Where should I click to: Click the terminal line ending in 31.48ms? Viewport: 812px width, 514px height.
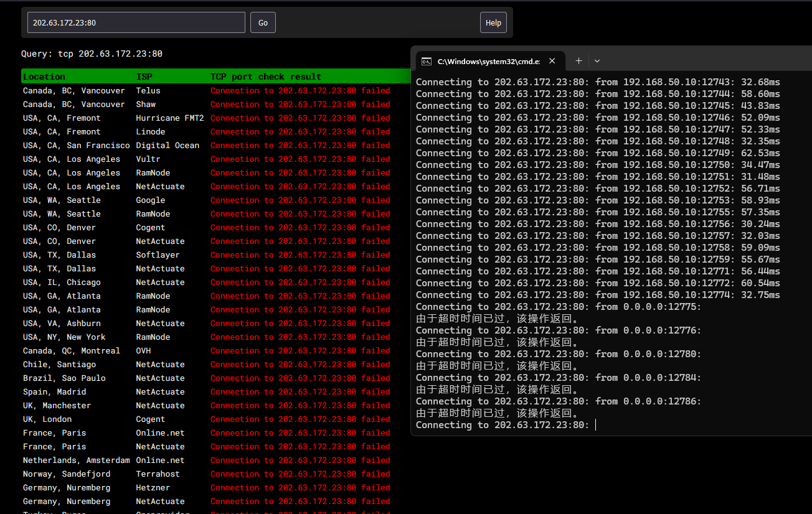pos(598,177)
